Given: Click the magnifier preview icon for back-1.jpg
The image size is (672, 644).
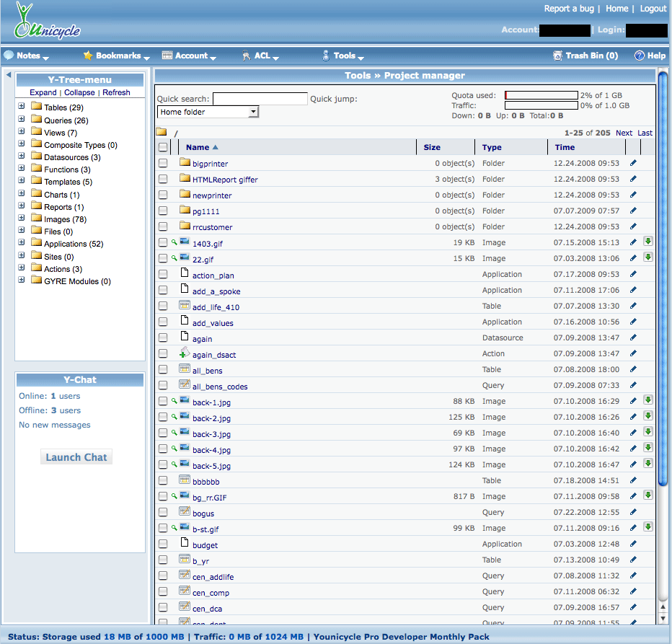Looking at the screenshot, I should (x=174, y=401).
